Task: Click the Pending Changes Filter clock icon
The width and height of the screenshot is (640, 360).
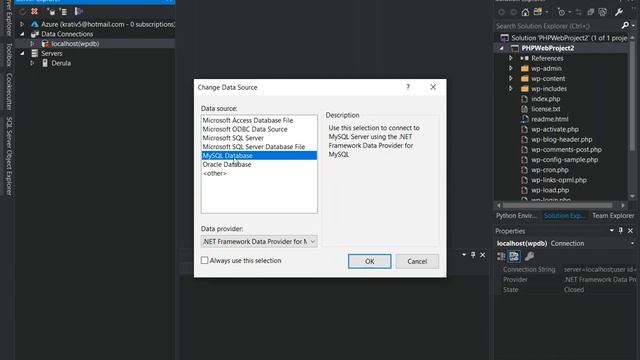Action: 562,12
